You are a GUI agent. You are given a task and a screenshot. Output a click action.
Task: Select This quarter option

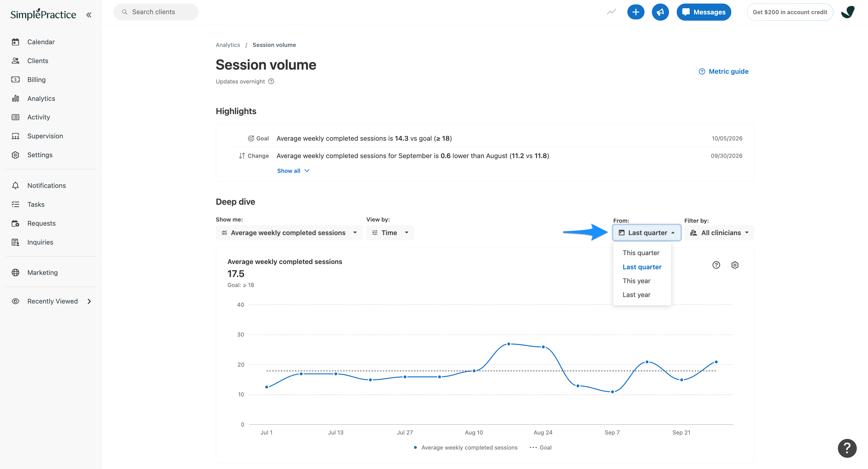pyautogui.click(x=641, y=253)
